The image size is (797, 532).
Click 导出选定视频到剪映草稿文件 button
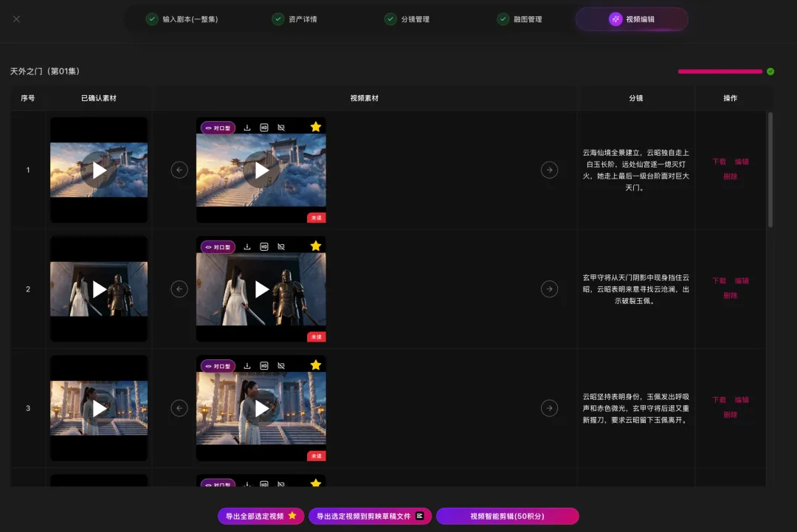(370, 516)
